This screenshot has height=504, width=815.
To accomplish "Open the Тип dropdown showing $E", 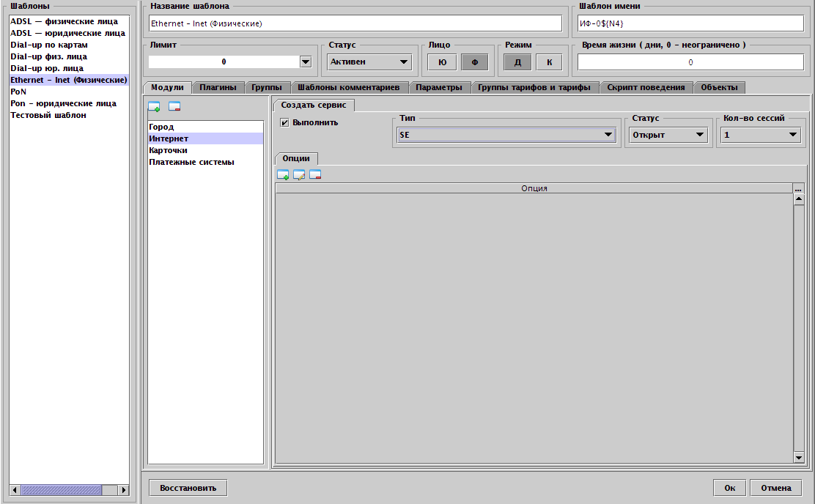I will (607, 135).
